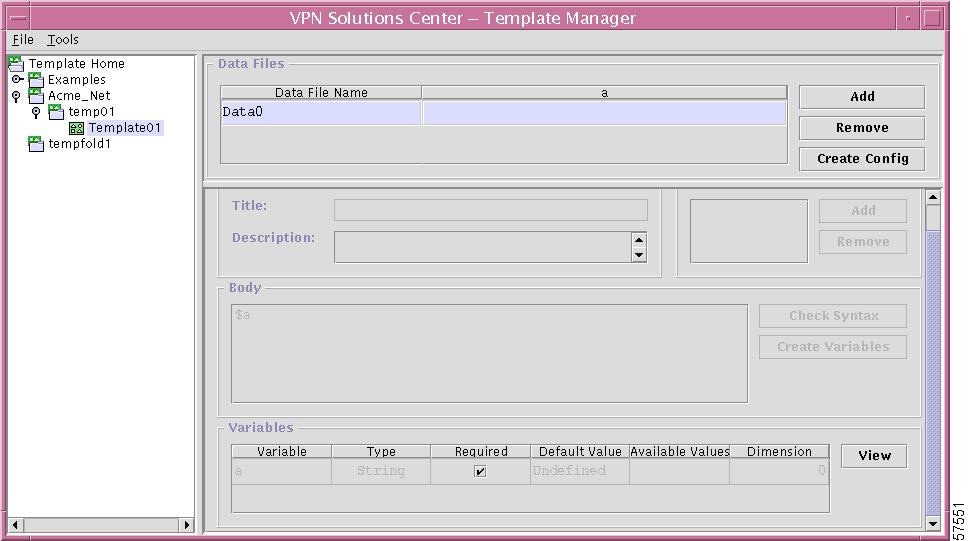Screen dimensions: 968x541
Task: Click the Create Config button
Action: 862,159
